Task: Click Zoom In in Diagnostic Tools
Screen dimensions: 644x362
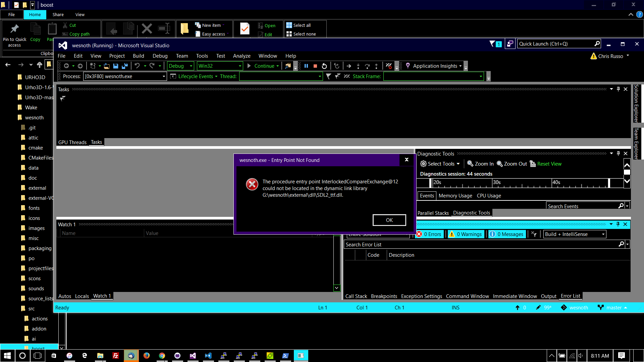Action: (x=480, y=164)
